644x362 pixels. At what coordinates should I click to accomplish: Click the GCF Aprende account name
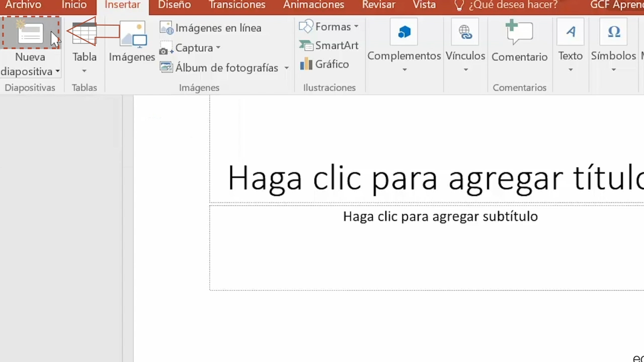[x=617, y=5]
